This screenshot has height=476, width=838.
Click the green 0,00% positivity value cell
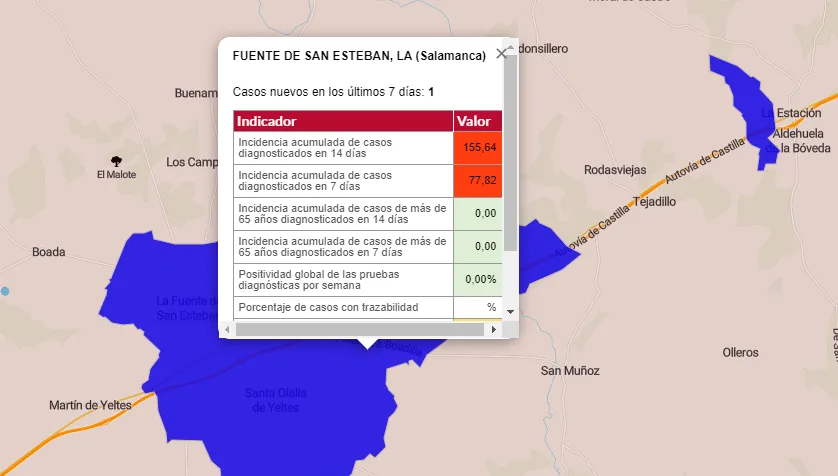[478, 279]
